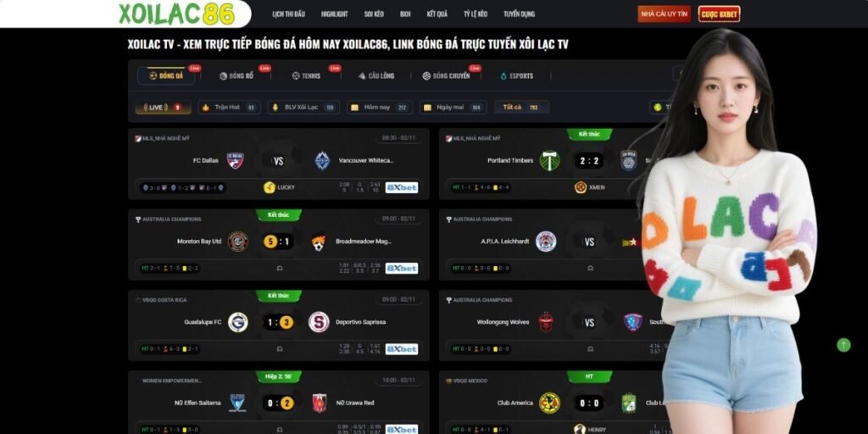Filter matches by Trận Hot
The width and height of the screenshot is (868, 434).
pyautogui.click(x=229, y=108)
